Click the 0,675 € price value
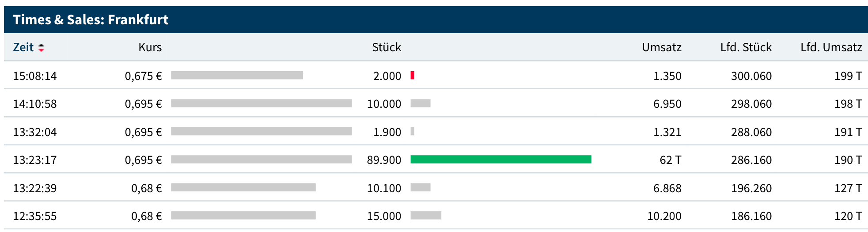The height and width of the screenshot is (232, 868). pyautogui.click(x=143, y=76)
